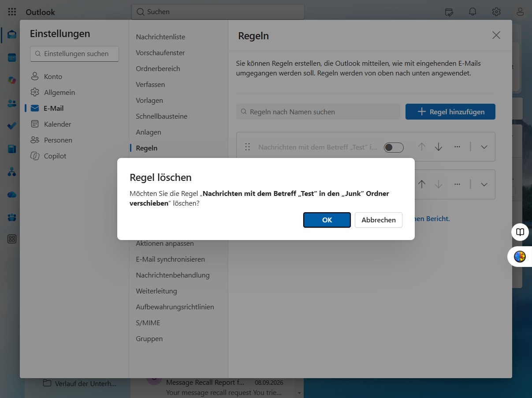Image resolution: width=532 pixels, height=398 pixels.
Task: Open Nachrichtenliste settings
Action: (160, 37)
